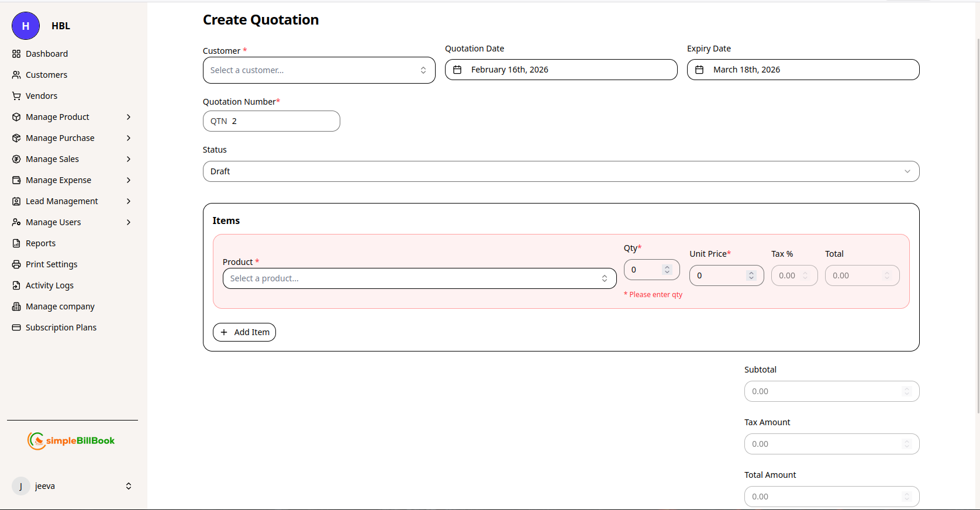Click the HBL company avatar
The image size is (980, 510).
click(26, 26)
